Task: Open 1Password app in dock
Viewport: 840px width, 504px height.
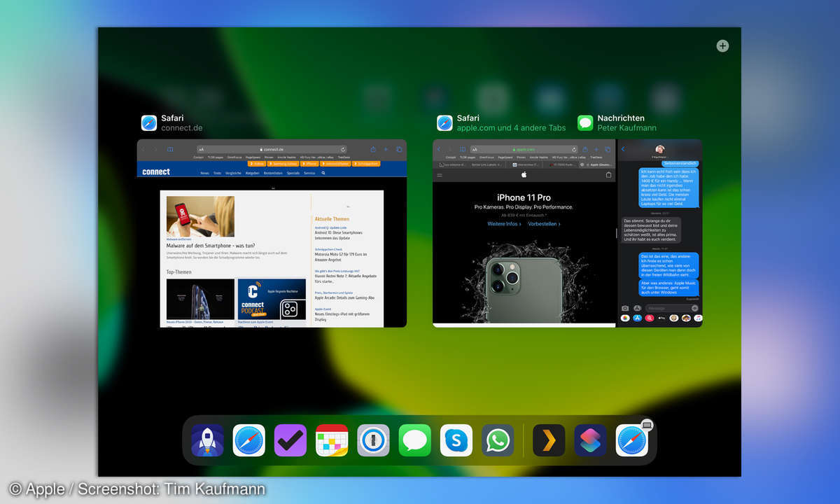Action: [x=373, y=440]
